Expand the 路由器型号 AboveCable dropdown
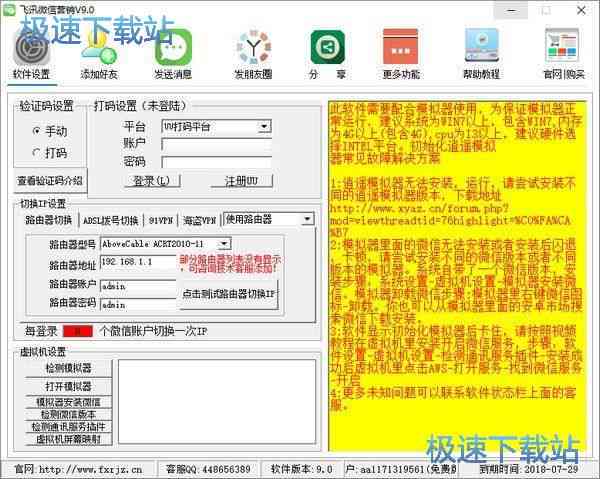 coord(224,244)
